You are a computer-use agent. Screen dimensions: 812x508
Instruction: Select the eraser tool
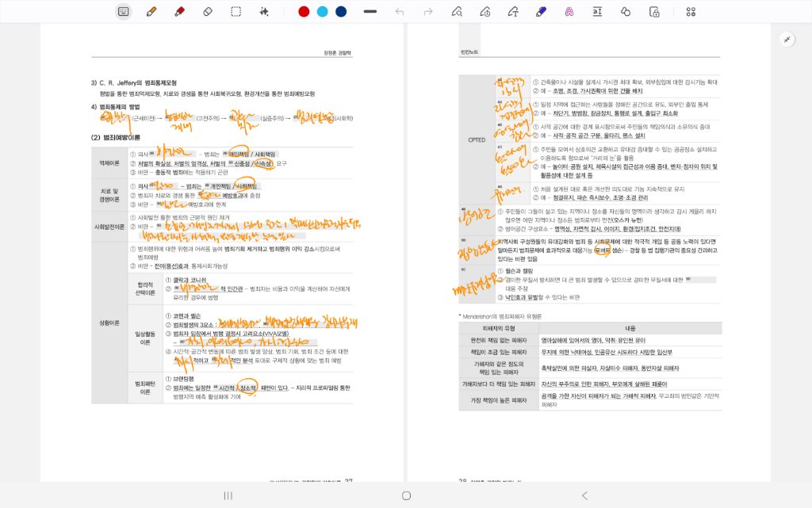pos(208,11)
